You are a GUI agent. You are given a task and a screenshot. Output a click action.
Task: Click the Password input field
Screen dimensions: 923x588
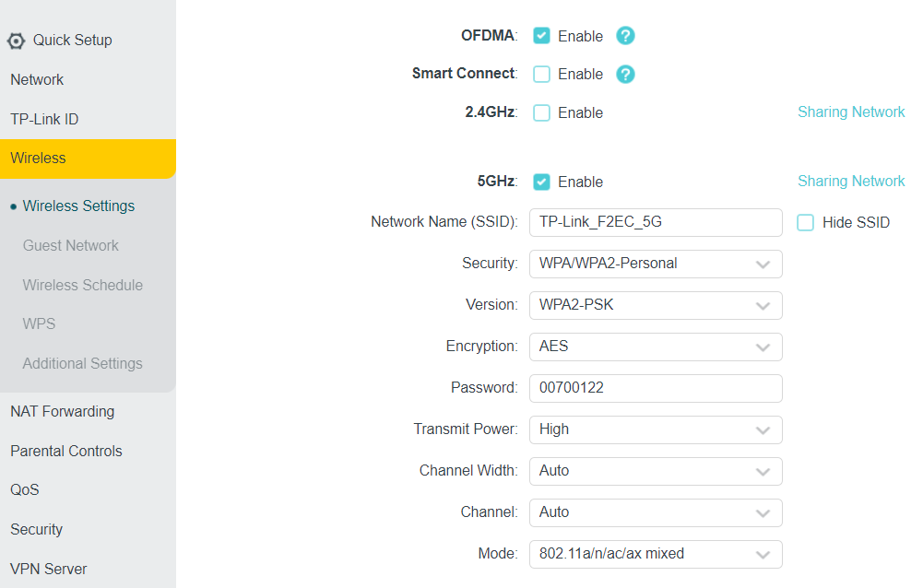tap(656, 388)
